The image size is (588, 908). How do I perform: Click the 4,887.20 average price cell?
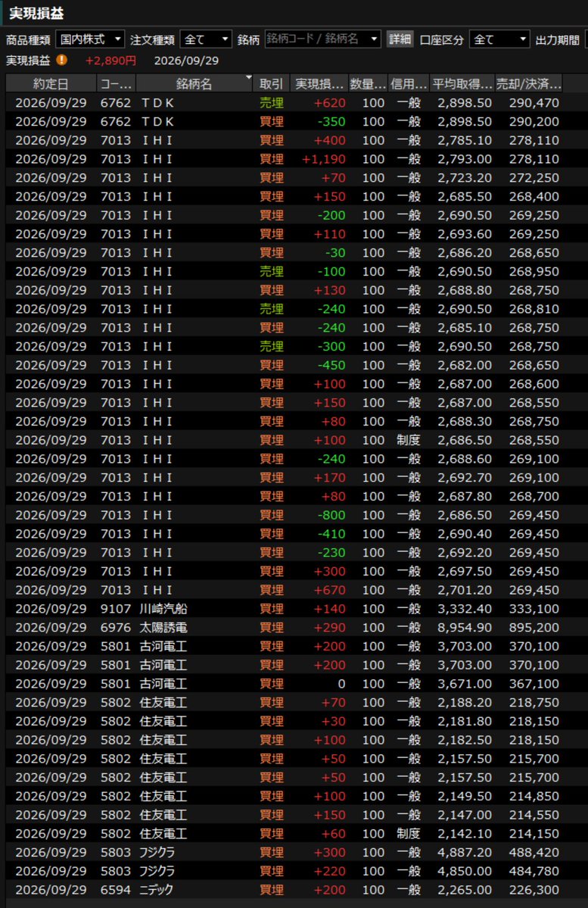(465, 853)
